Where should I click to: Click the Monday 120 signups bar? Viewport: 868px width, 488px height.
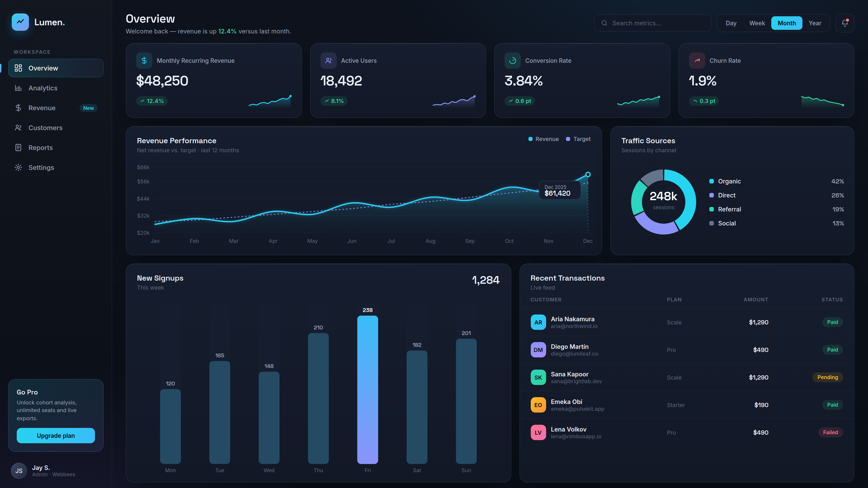pos(170,426)
